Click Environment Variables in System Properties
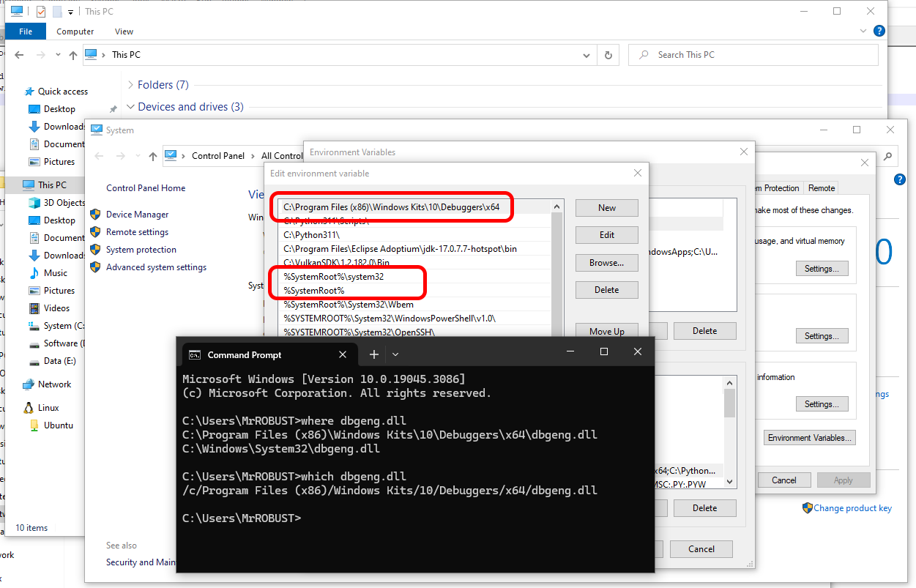The image size is (916, 588). tap(809, 437)
